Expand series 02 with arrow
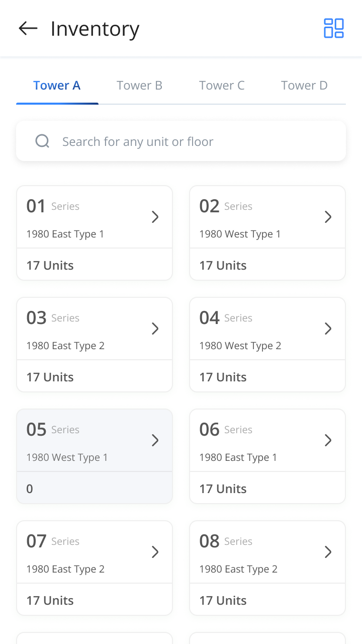Screen dimensions: 362x644 328,217
